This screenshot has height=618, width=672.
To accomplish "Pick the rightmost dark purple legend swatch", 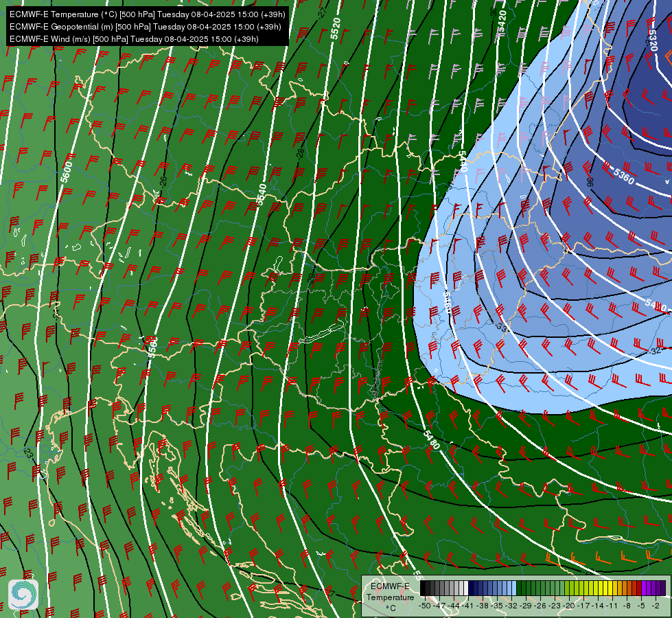I will click(663, 588).
